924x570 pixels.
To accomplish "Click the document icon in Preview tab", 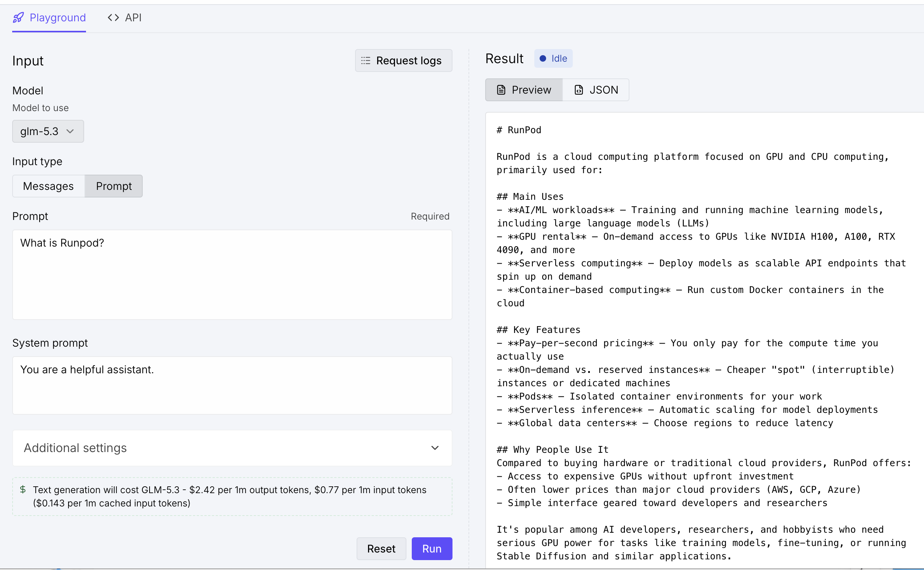I will (501, 90).
